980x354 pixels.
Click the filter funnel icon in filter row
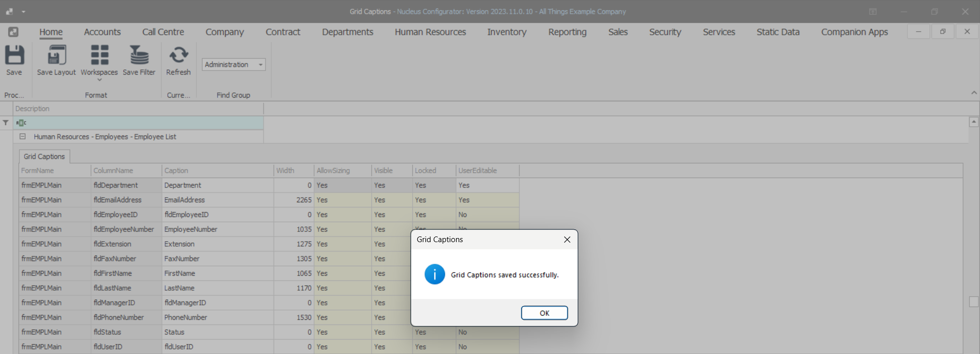coord(6,123)
